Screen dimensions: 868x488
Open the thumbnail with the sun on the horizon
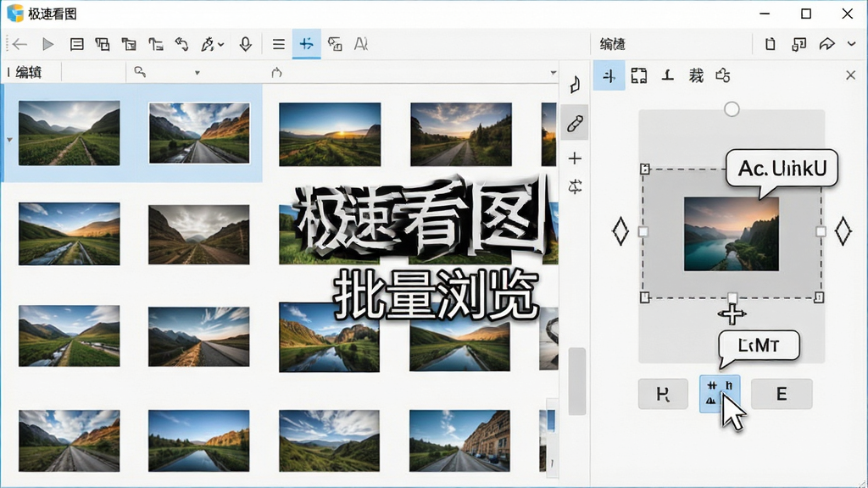(330, 135)
